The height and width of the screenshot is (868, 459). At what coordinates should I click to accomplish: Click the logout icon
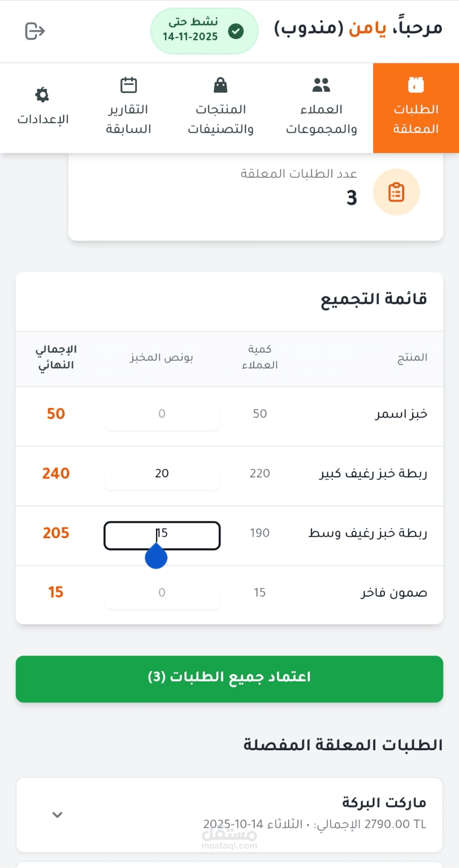[35, 31]
